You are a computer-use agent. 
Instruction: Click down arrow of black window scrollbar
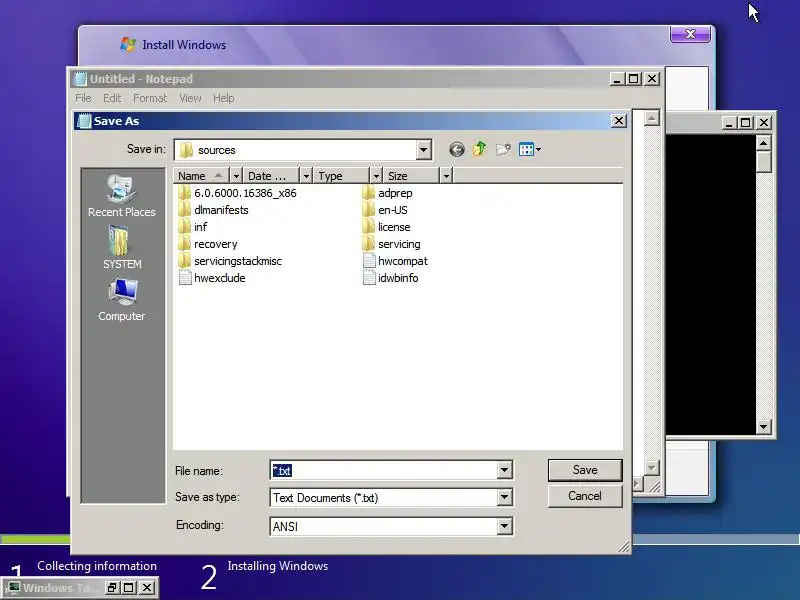[763, 427]
